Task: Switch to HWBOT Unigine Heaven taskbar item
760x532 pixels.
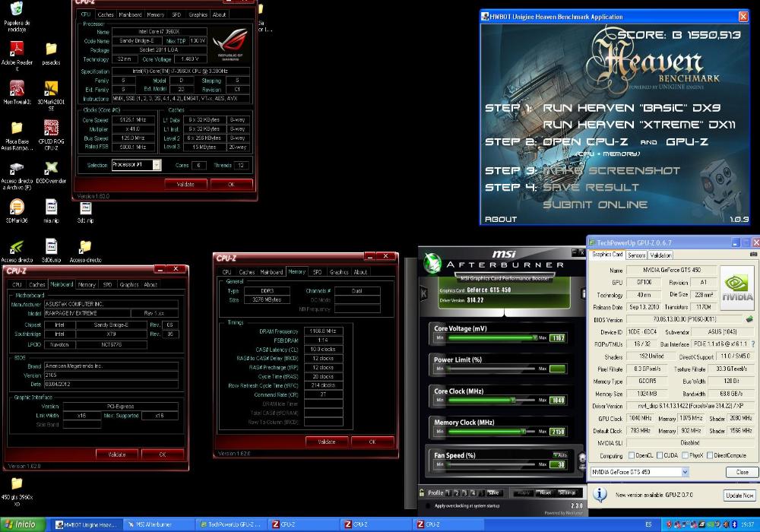Action: pyautogui.click(x=85, y=524)
